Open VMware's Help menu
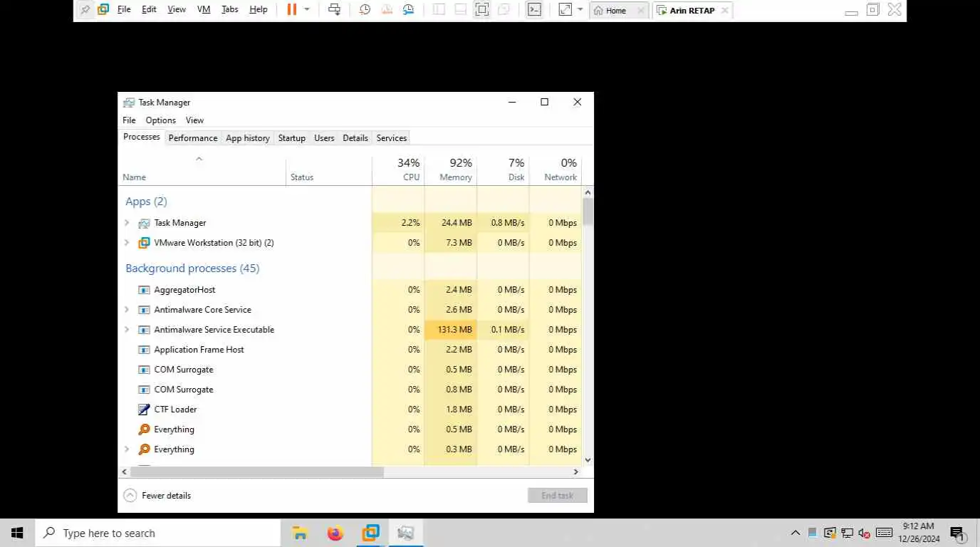This screenshot has height=547, width=980. point(259,10)
